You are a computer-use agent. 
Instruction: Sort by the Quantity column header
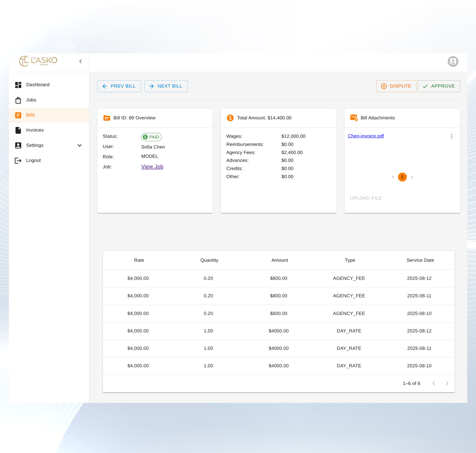209,260
